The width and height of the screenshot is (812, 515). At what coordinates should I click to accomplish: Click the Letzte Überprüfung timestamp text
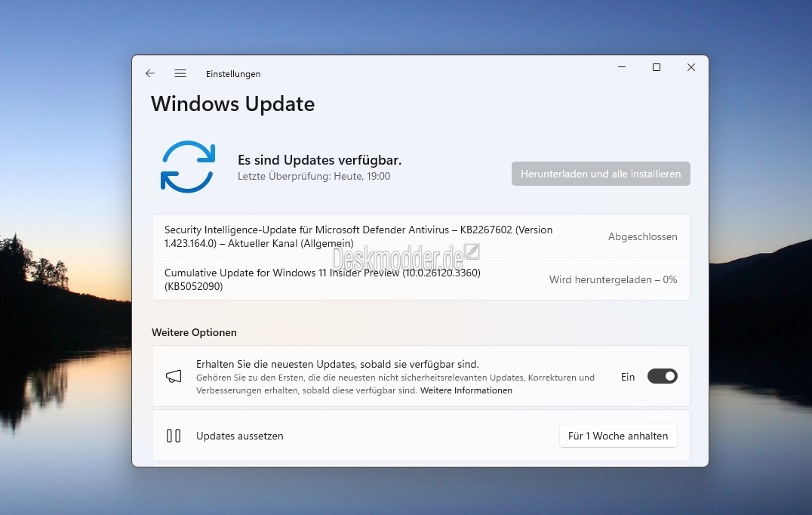[314, 176]
